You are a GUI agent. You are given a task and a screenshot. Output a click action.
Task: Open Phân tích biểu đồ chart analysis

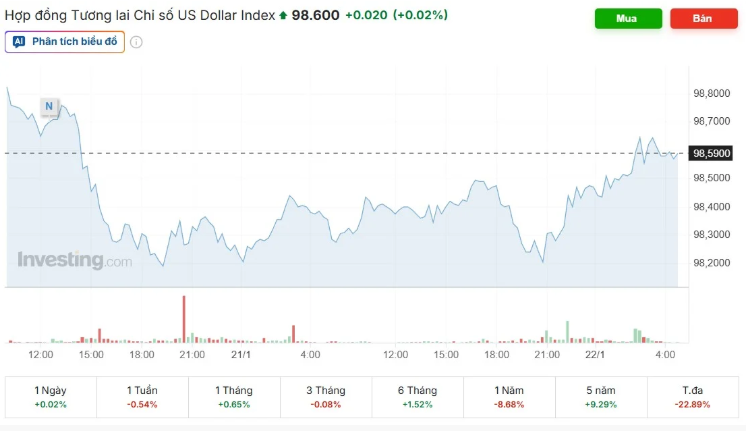65,42
